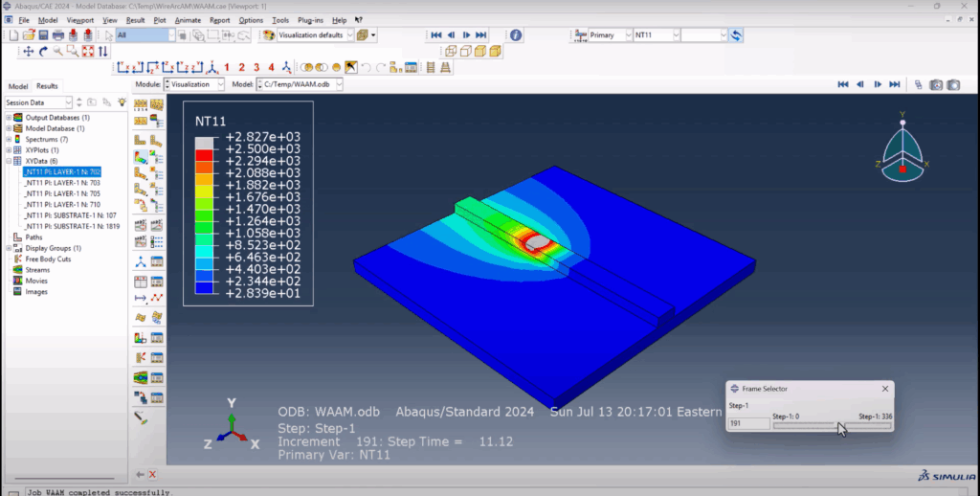Click the Auto-fit view icon
Screen dimensions: 980x496
[88, 52]
